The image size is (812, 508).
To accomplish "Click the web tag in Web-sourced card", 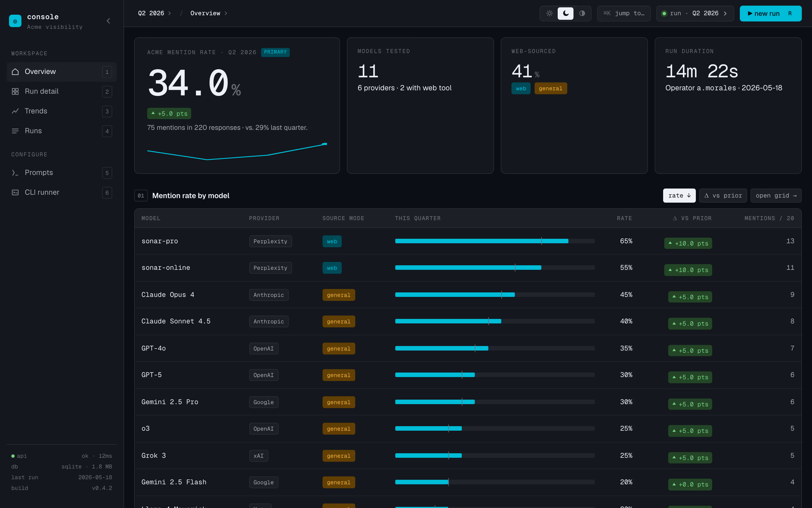I will point(521,88).
